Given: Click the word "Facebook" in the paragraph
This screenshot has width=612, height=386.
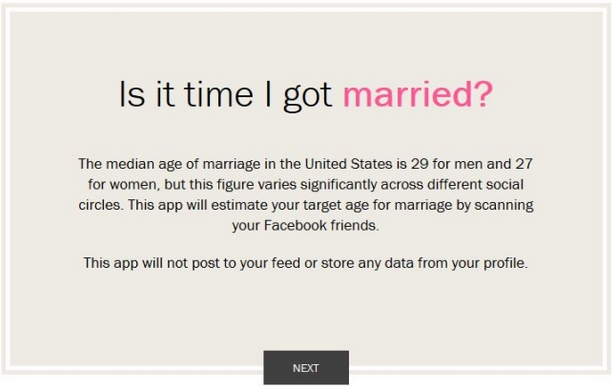Looking at the screenshot, I should click(295, 225).
